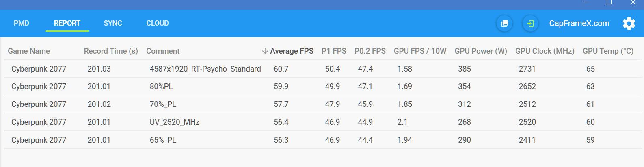Viewport: 644px width, 167px height.
Task: Click the screenshot gallery icon button
Action: (x=504, y=23)
